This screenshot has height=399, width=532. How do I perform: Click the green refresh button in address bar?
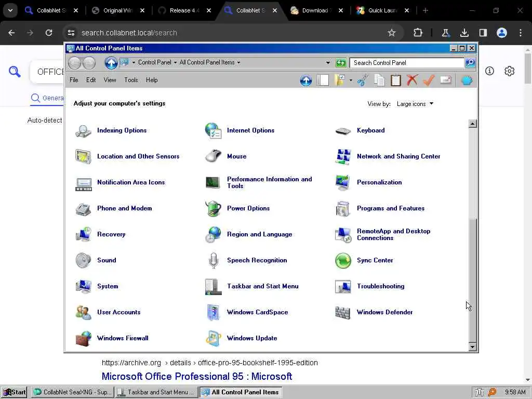pyautogui.click(x=341, y=63)
